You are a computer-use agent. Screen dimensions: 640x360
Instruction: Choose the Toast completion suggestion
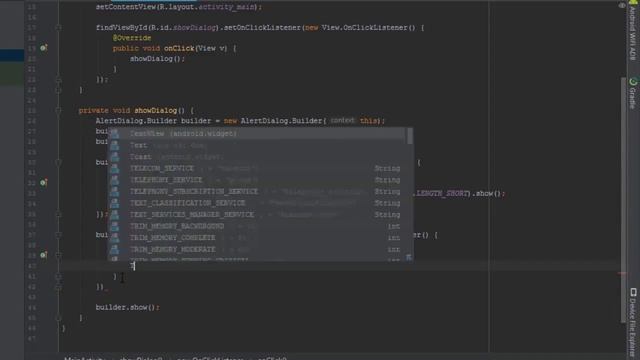click(x=257, y=157)
